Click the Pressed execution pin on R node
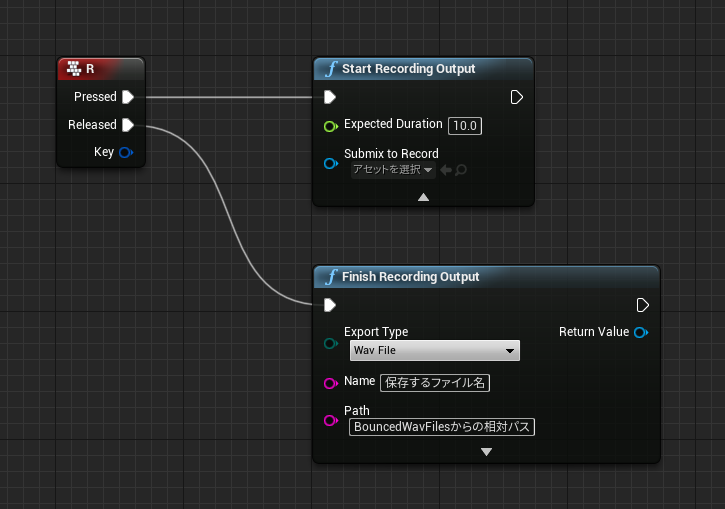Viewport: 725px width, 509px height. pos(128,97)
